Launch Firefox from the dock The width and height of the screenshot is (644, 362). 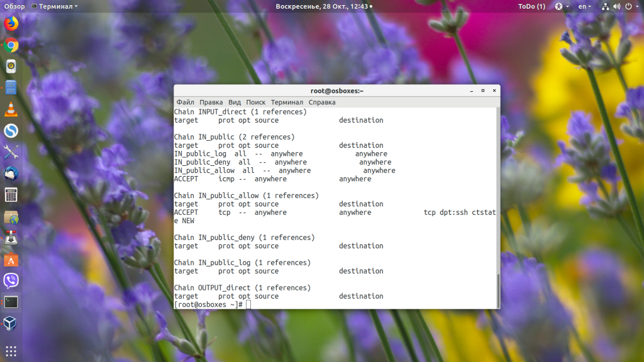(11, 23)
